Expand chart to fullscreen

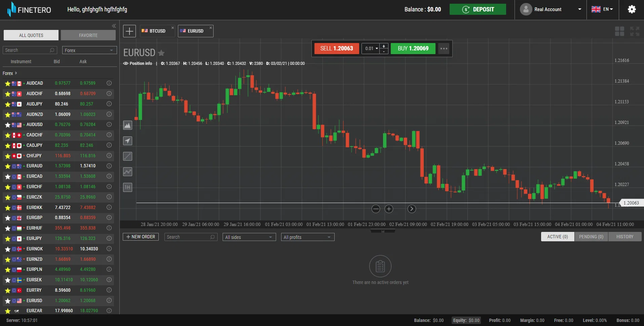(x=635, y=31)
